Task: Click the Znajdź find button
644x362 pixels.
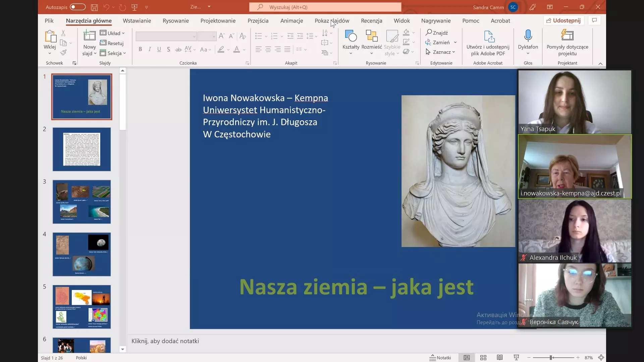Action: (437, 33)
